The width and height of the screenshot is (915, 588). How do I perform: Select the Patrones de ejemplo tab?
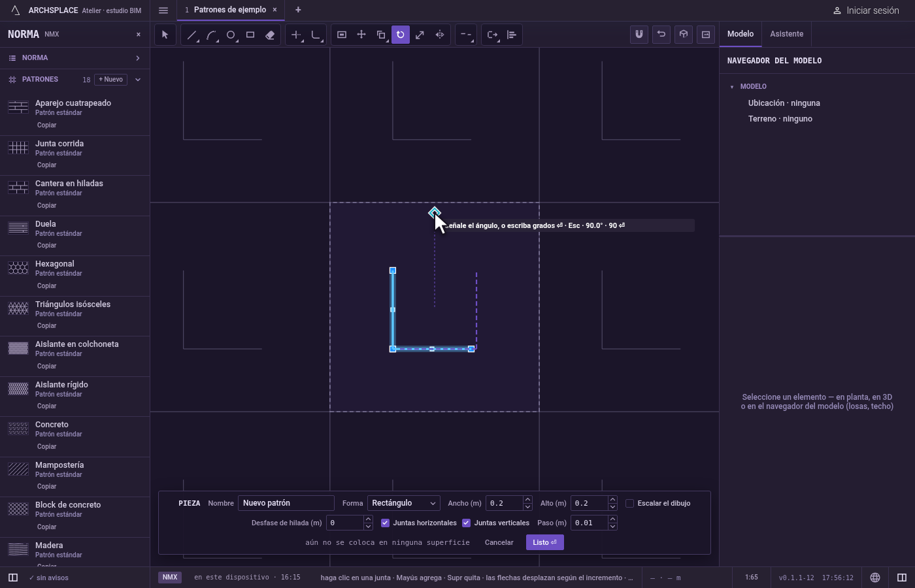pyautogui.click(x=229, y=10)
